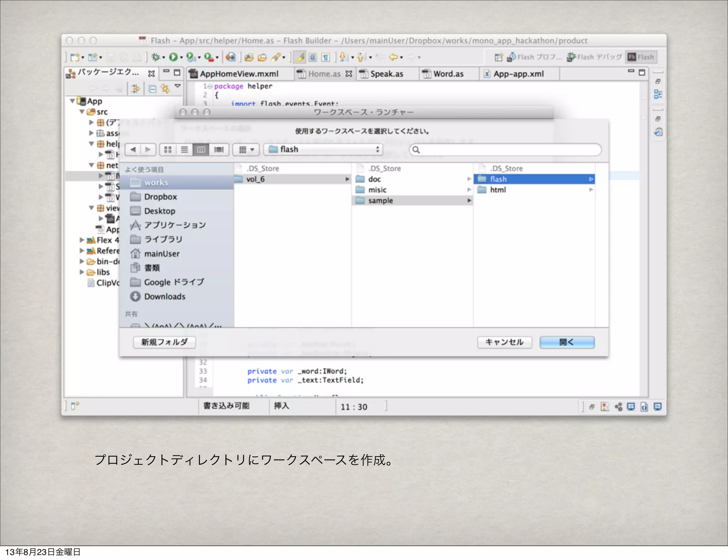Click the Back navigation arrow in toolbar
Image resolution: width=728 pixels, height=560 pixels.
[393, 57]
